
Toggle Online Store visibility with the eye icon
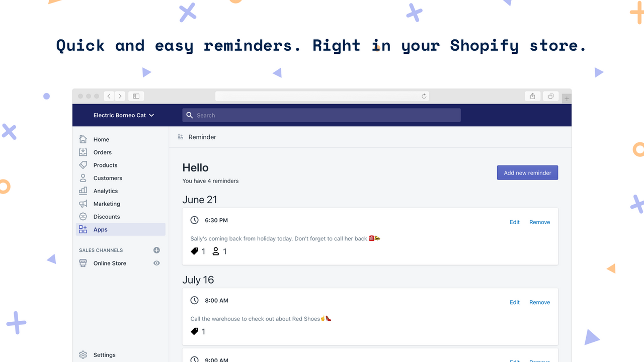(x=156, y=263)
